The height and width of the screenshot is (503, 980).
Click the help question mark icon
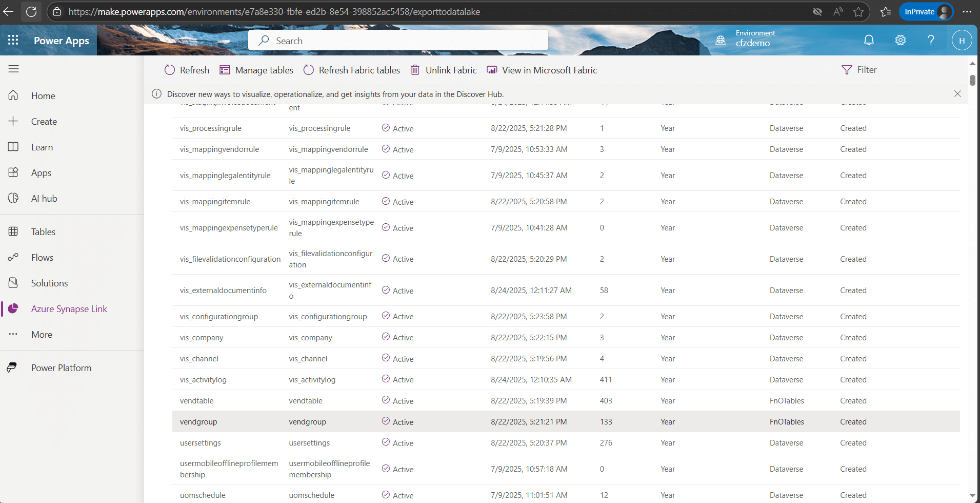click(x=931, y=40)
